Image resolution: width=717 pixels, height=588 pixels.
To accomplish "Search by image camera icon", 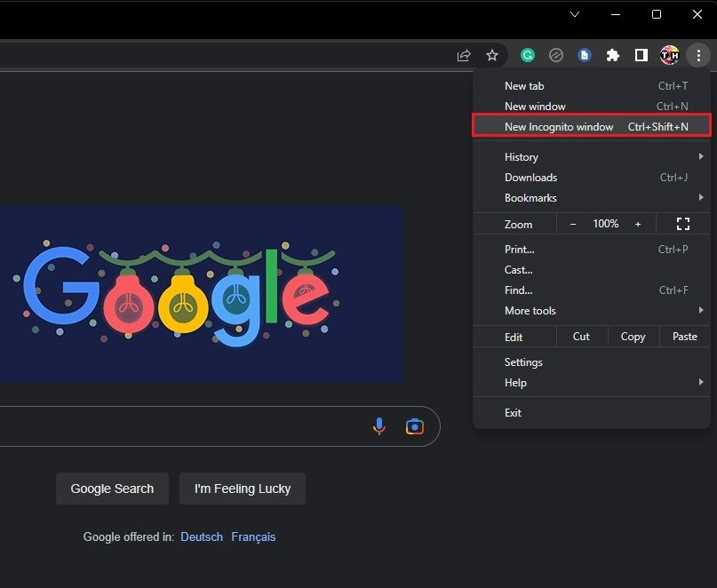I will pyautogui.click(x=414, y=426).
